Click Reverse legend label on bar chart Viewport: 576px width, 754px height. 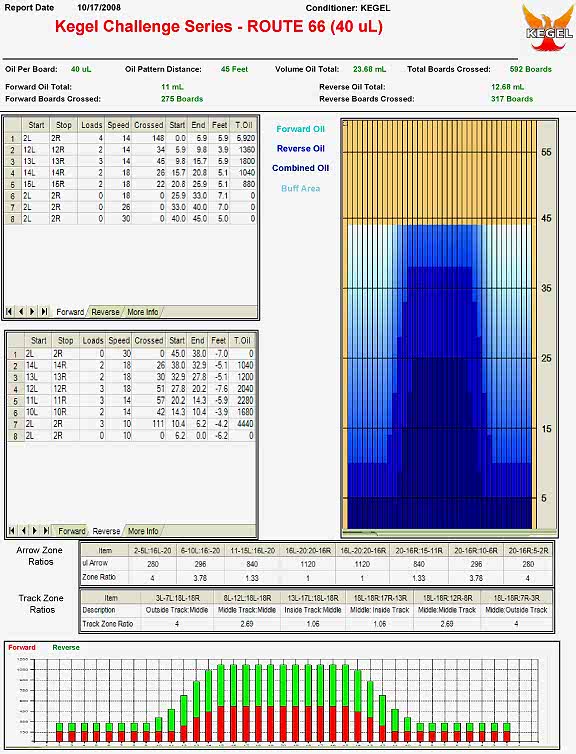coord(66,647)
